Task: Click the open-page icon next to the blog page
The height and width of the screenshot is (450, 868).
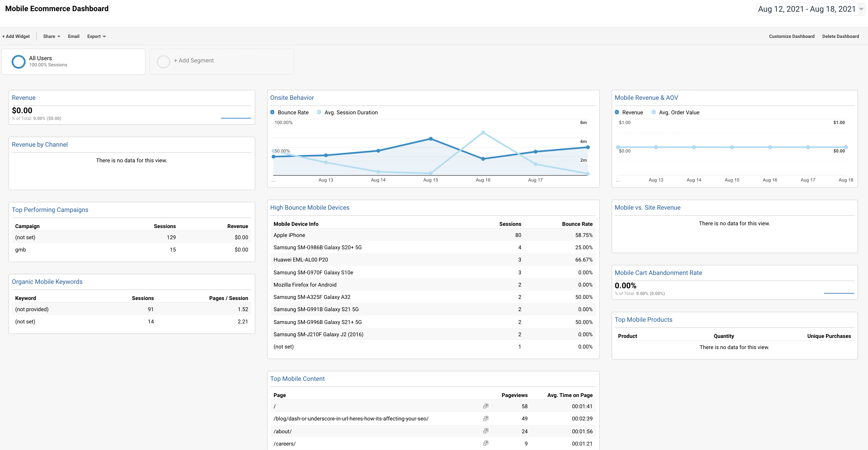Action: 486,418
